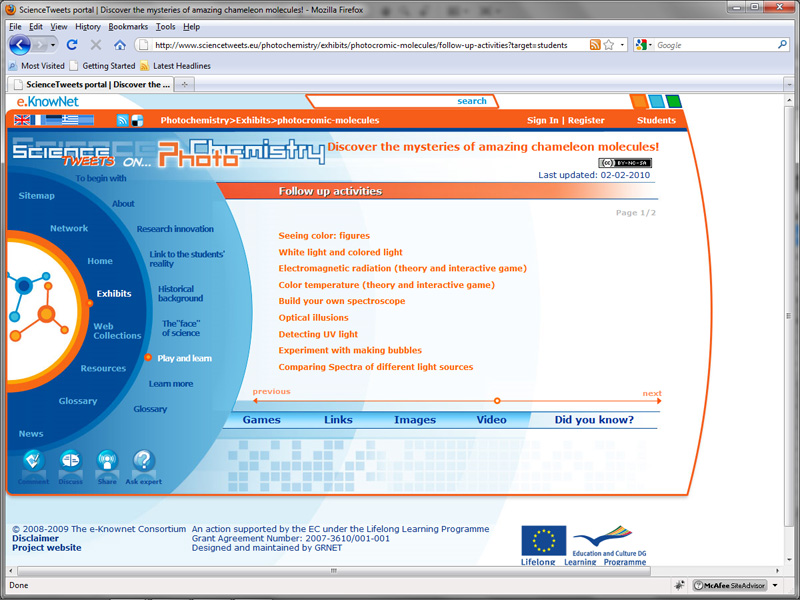
Task: Expand the address bar history dropdown
Action: click(622, 45)
